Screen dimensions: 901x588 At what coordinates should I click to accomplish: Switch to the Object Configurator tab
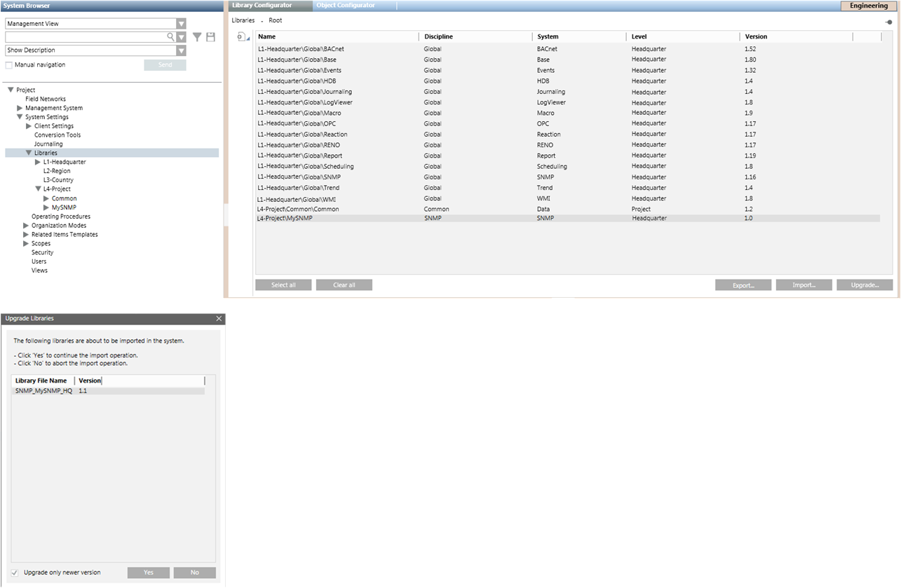(345, 6)
